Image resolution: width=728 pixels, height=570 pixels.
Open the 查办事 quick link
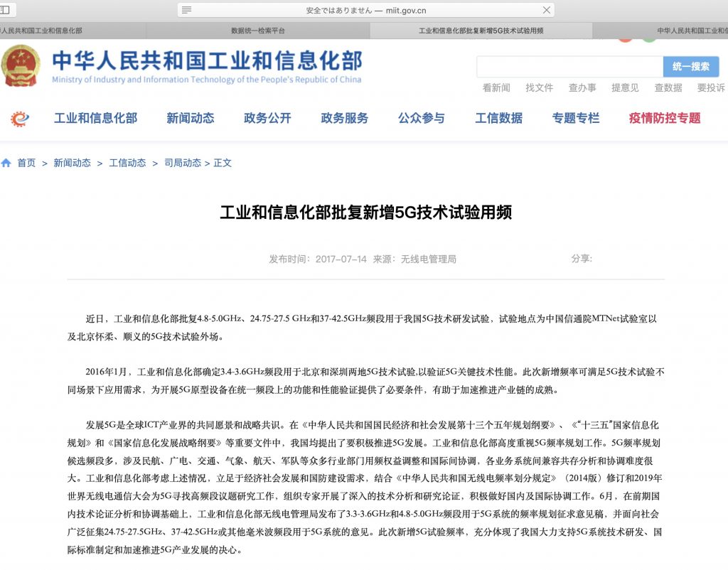pos(582,87)
